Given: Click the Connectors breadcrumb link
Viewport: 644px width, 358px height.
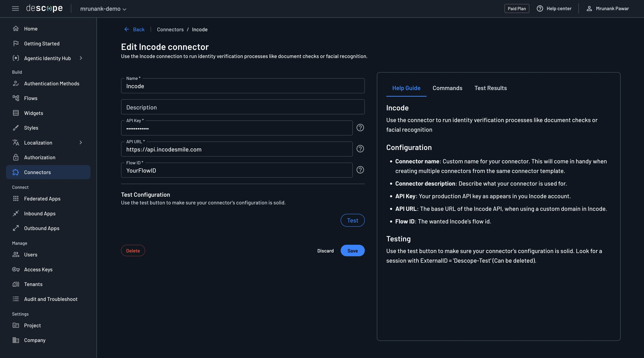Looking at the screenshot, I should (170, 29).
